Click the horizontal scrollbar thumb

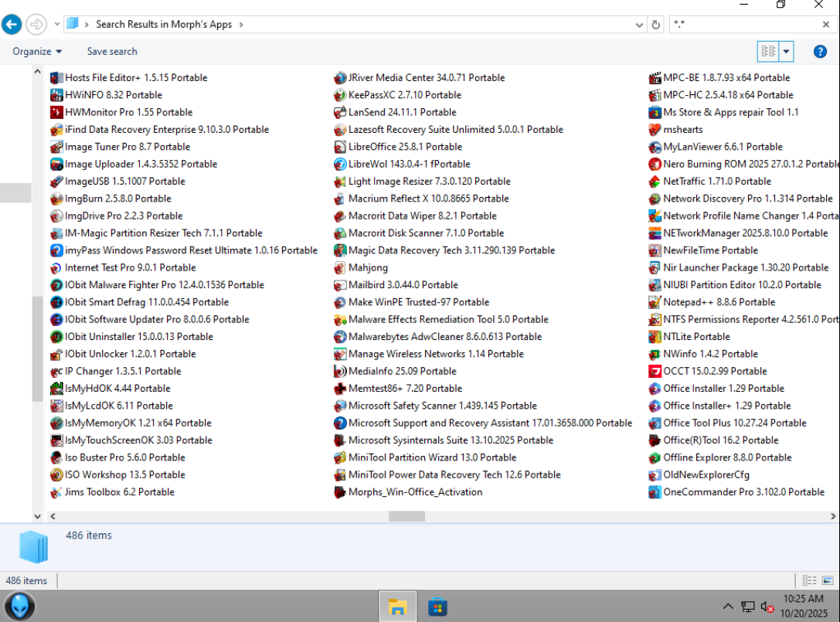pos(406,516)
